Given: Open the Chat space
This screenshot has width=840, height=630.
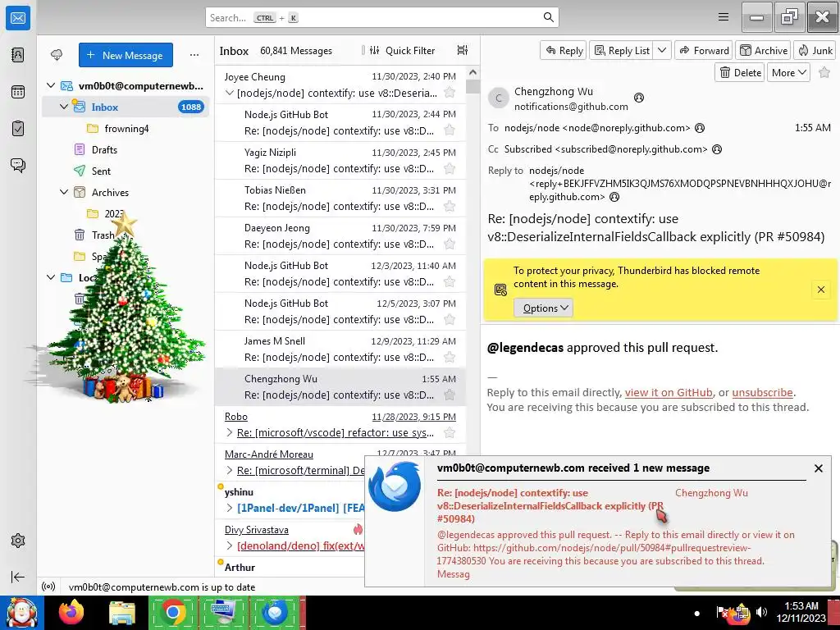Looking at the screenshot, I should [x=18, y=165].
